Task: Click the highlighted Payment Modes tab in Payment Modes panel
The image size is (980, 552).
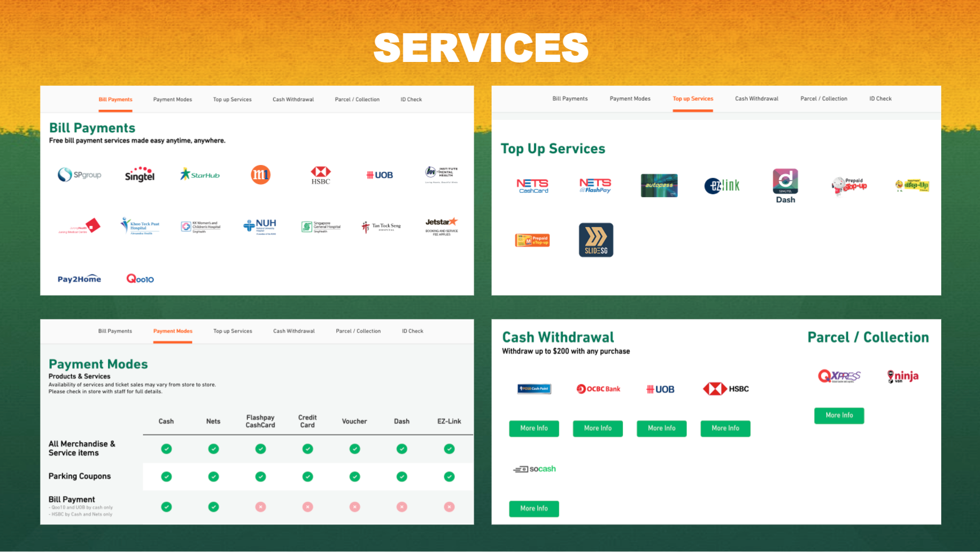Action: 173,331
